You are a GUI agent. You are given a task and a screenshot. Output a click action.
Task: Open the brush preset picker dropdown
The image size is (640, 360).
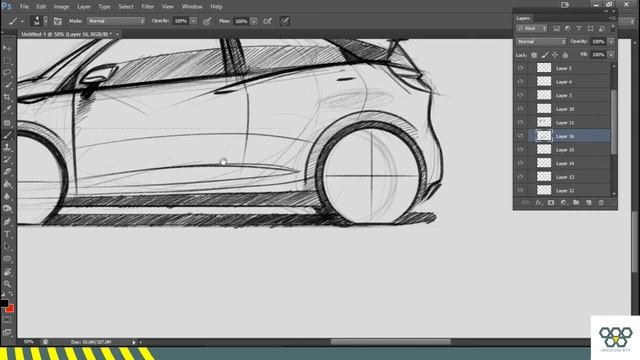45,21
